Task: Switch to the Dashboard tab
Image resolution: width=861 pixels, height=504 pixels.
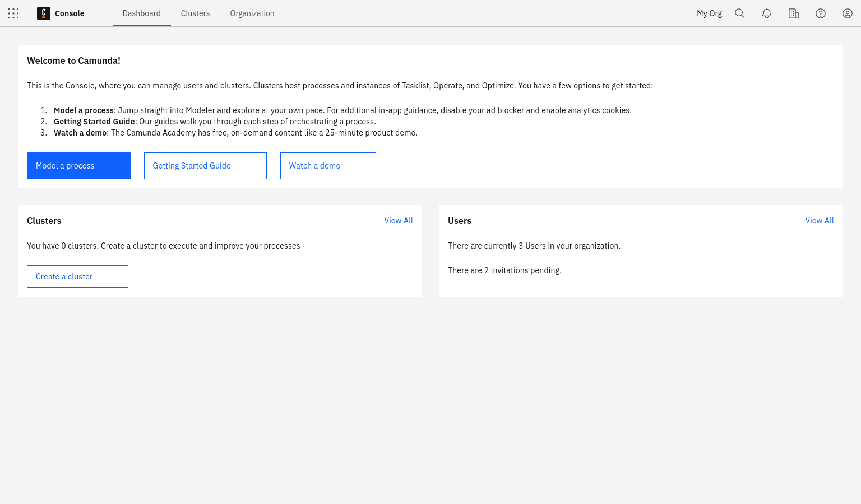Action: click(141, 13)
